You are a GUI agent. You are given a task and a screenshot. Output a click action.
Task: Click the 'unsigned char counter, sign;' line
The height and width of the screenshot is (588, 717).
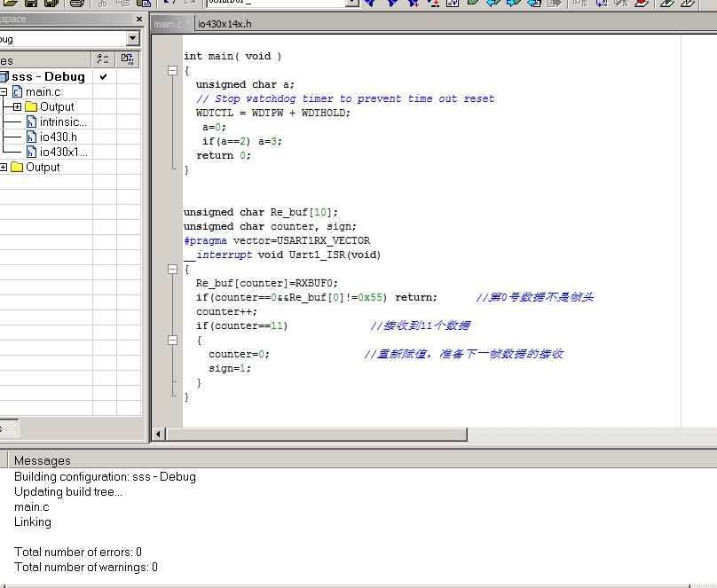[270, 226]
